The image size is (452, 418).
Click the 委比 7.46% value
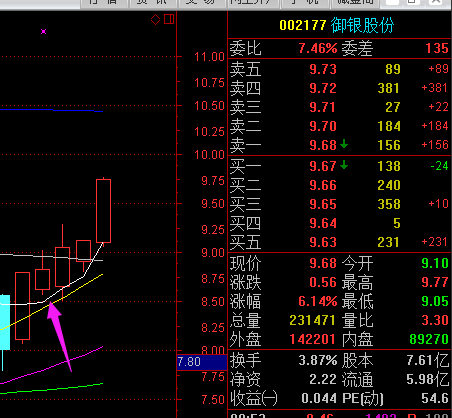coord(318,48)
